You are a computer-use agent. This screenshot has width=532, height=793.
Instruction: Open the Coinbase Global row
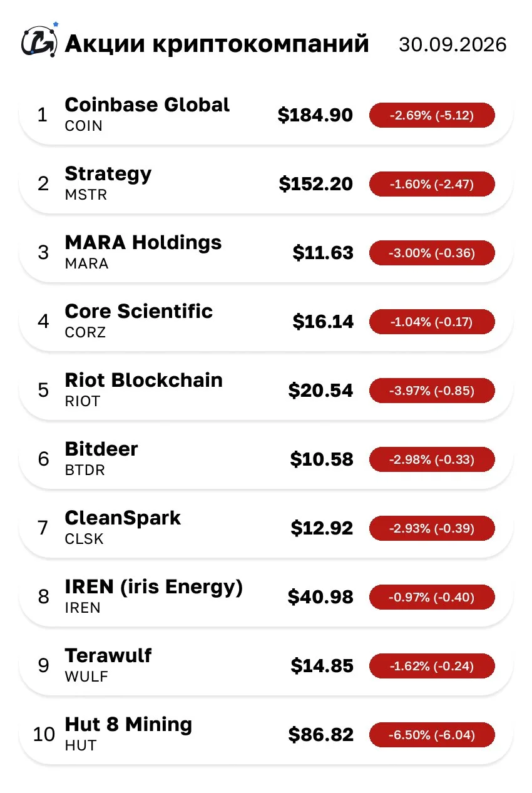click(x=266, y=115)
